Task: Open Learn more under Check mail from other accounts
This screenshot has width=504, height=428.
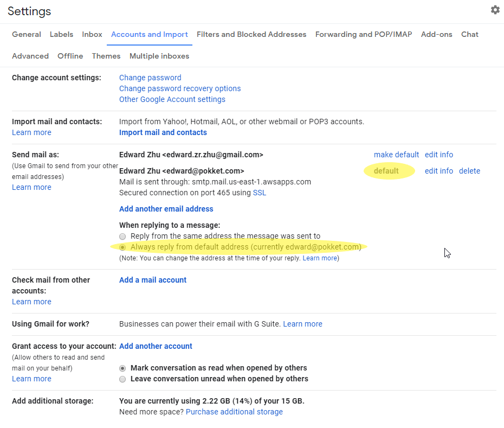Action: point(31,302)
